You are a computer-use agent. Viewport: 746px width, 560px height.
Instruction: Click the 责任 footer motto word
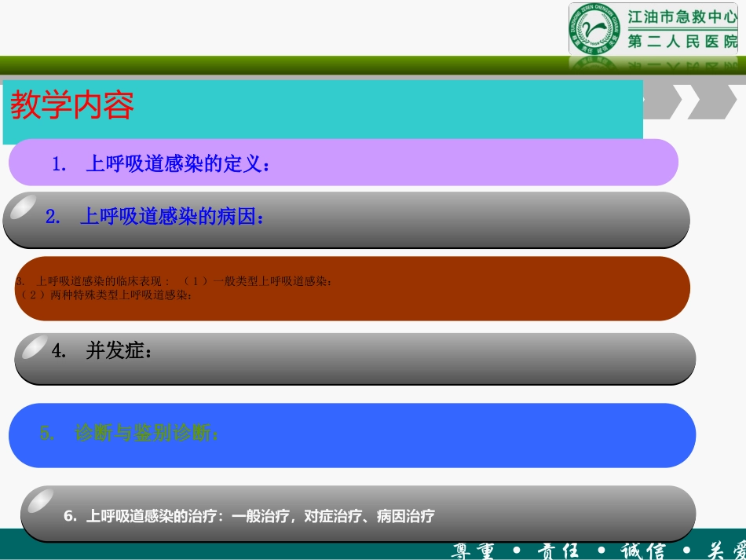tap(558, 551)
